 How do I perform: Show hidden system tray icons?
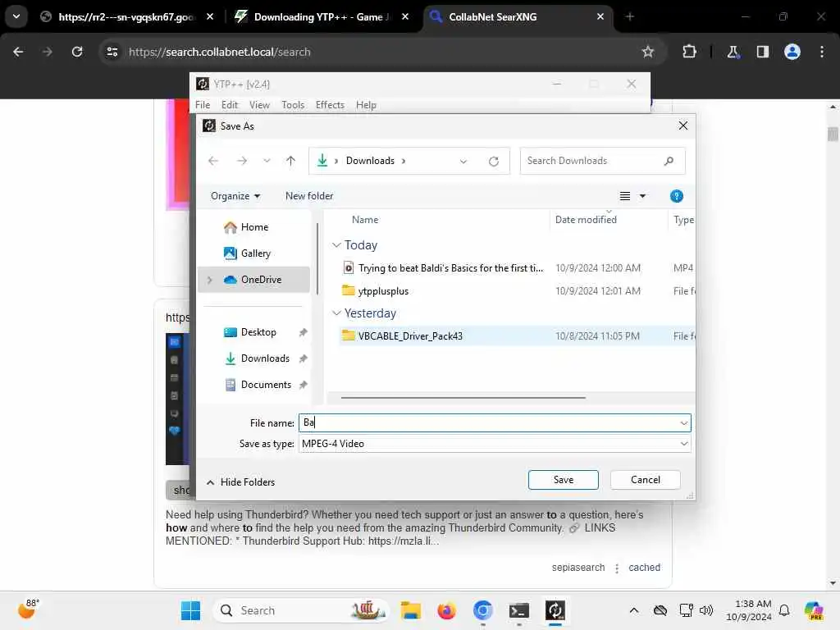tap(634, 610)
